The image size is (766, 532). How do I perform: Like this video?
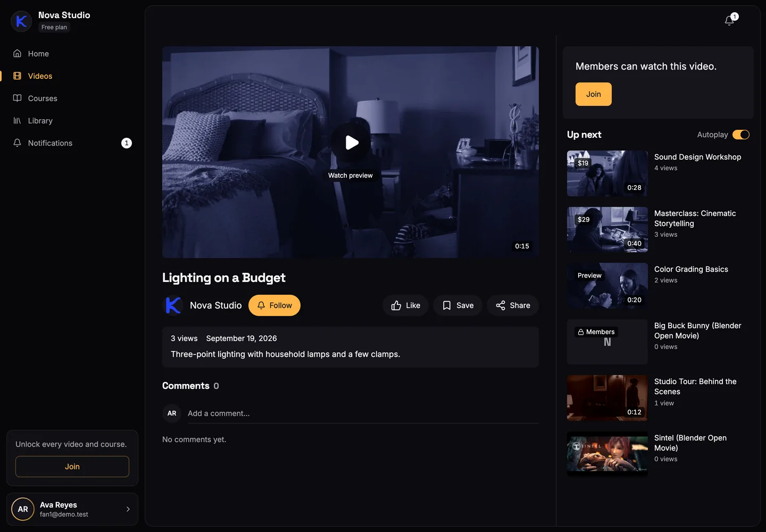point(405,305)
